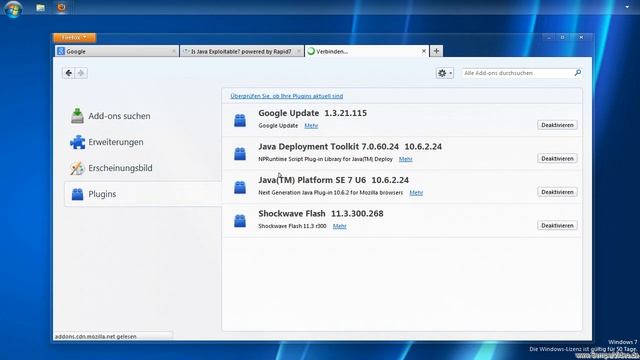This screenshot has height=360, width=640.
Task: Click Java Deployment Toolkit plugin icon
Action: pyautogui.click(x=240, y=153)
